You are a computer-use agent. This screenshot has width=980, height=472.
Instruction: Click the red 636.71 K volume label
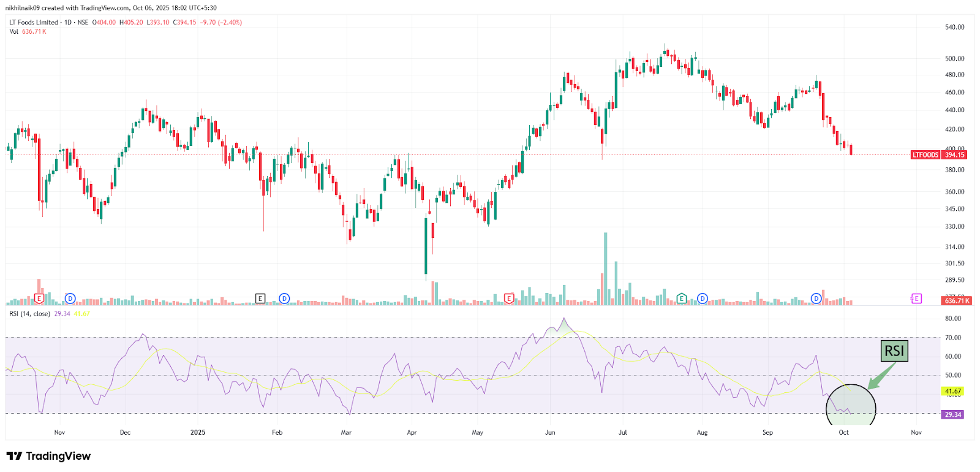tap(957, 301)
